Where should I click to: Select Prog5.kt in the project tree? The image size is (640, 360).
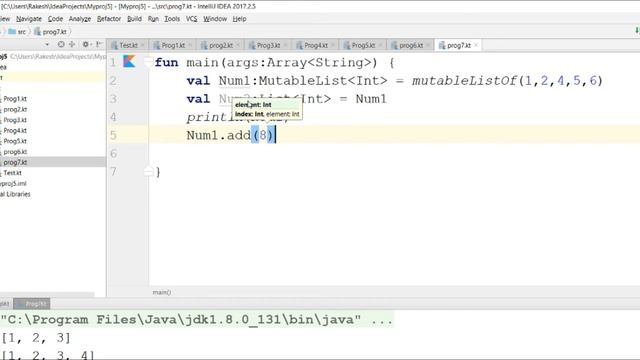(x=15, y=141)
